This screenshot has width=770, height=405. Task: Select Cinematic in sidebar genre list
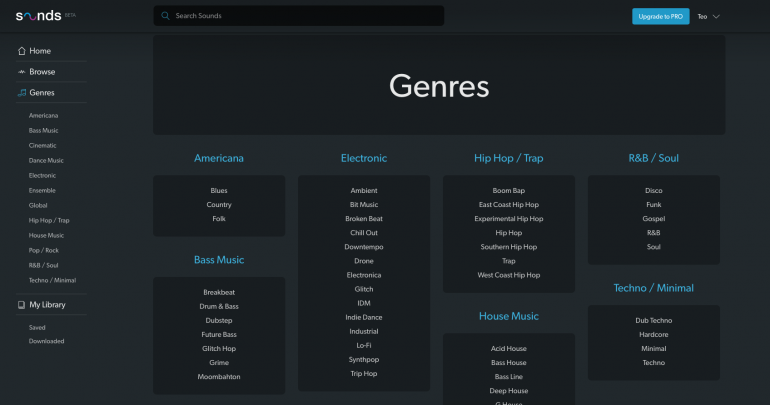42,145
